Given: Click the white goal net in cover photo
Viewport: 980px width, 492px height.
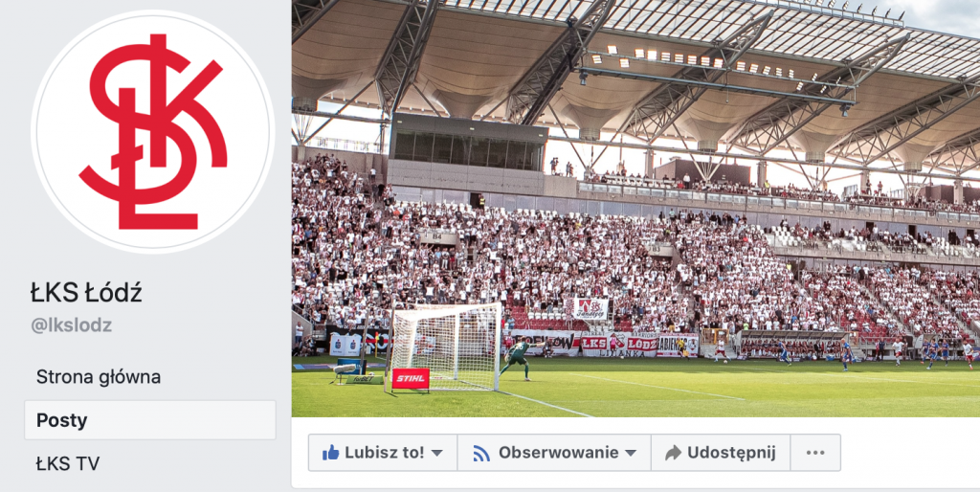Looking at the screenshot, I should pyautogui.click(x=445, y=346).
